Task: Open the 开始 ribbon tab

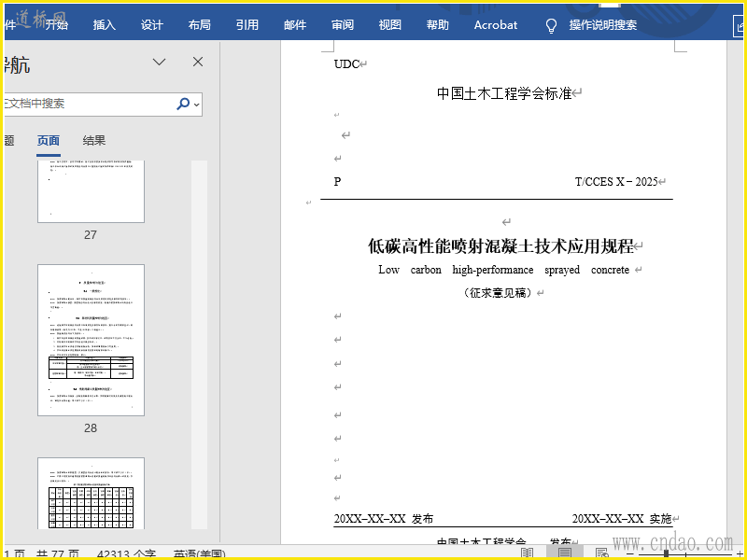Action: pos(57,25)
